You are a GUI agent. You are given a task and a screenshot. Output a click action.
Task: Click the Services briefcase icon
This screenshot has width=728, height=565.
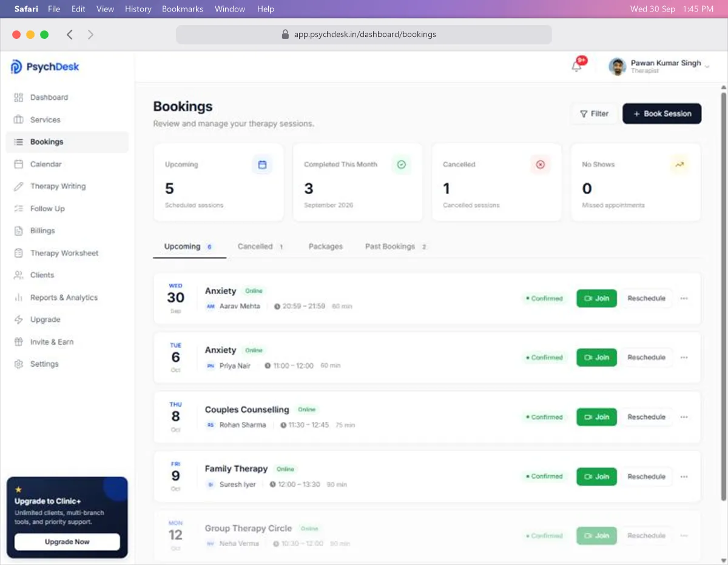[x=18, y=119]
